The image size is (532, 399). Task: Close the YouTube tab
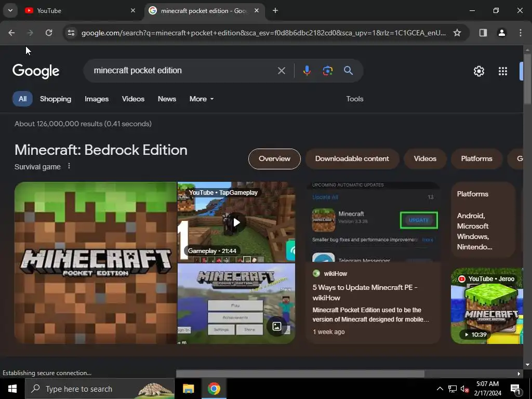(133, 10)
